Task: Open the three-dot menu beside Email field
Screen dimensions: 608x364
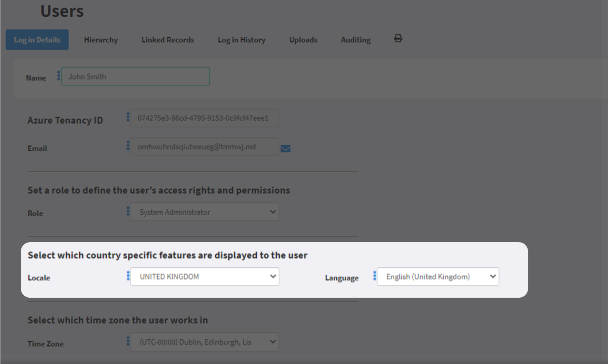Action: tap(128, 145)
